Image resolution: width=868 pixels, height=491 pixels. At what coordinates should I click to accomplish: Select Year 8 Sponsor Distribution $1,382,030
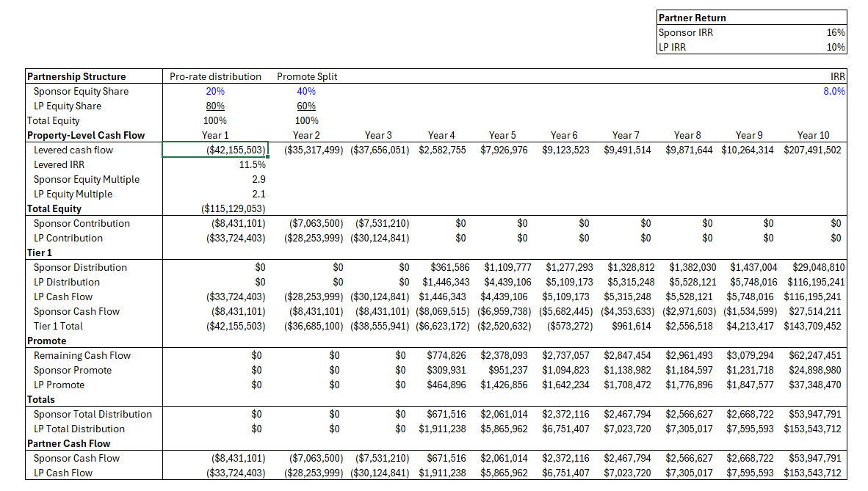click(692, 267)
